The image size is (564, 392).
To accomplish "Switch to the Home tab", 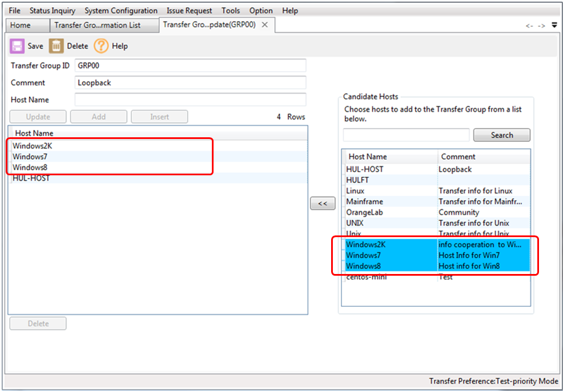I will coord(20,25).
